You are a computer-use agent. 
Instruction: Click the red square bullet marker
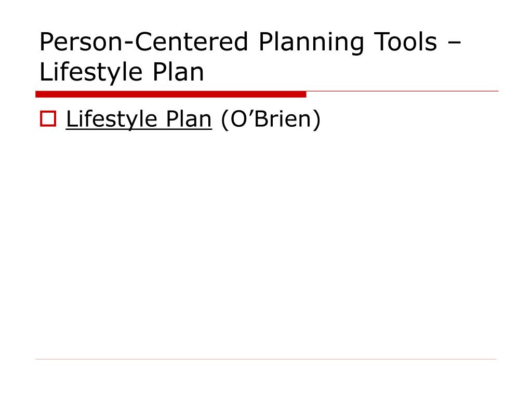pyautogui.click(x=48, y=119)
